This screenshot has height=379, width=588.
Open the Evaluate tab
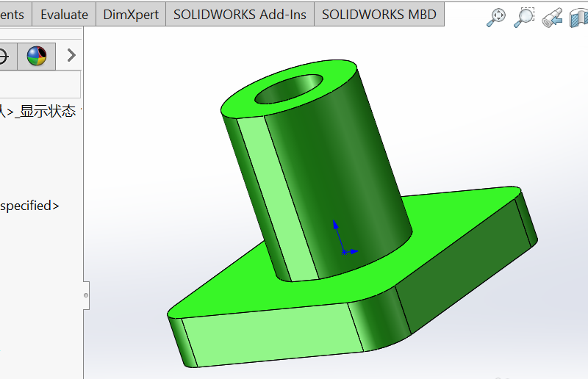point(64,15)
